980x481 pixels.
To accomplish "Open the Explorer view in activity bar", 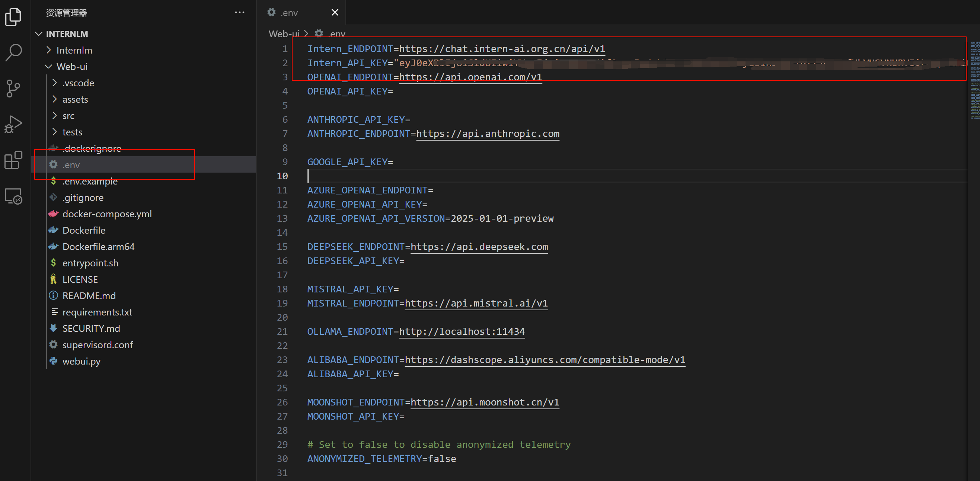I will click(13, 17).
